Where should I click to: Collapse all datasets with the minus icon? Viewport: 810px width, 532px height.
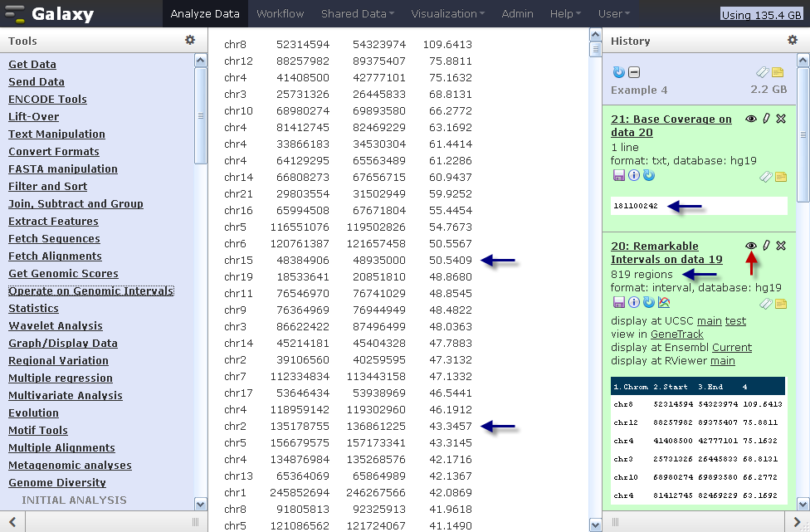634,72
